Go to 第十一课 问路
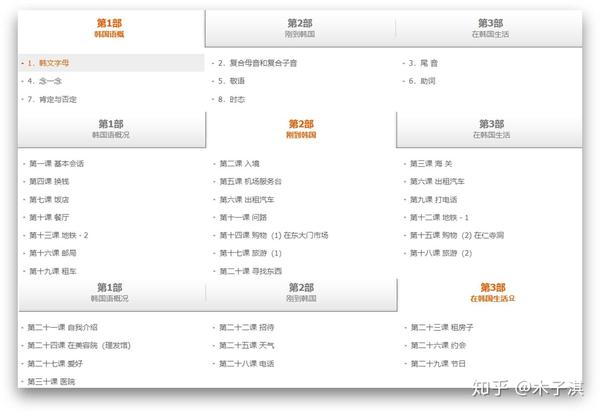Viewport: 600px width, 413px height. (x=243, y=217)
